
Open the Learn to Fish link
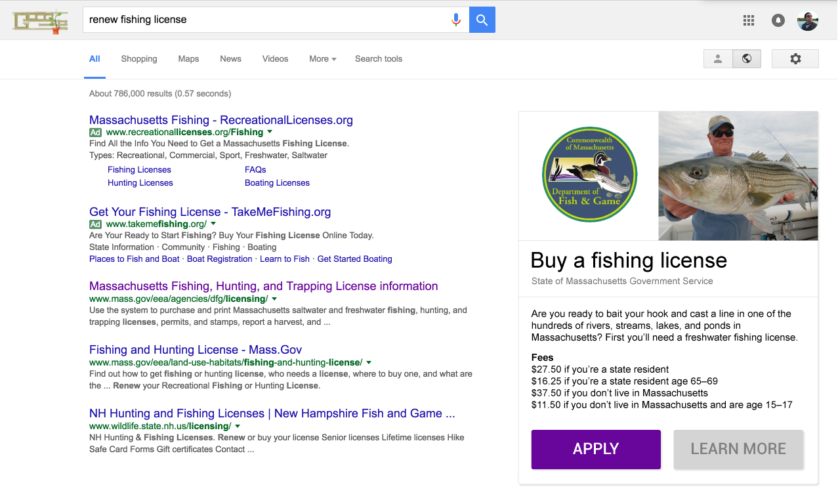[x=285, y=259]
